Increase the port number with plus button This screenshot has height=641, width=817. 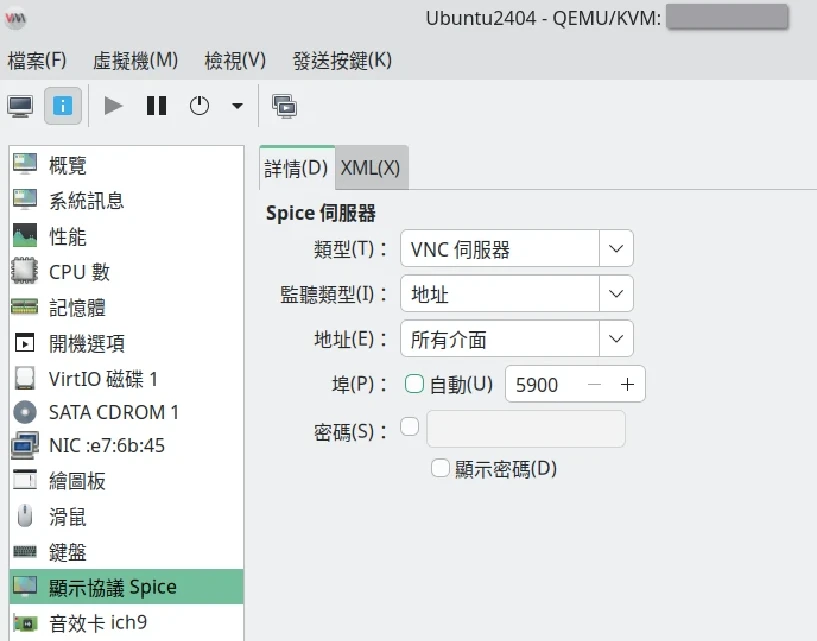point(627,385)
